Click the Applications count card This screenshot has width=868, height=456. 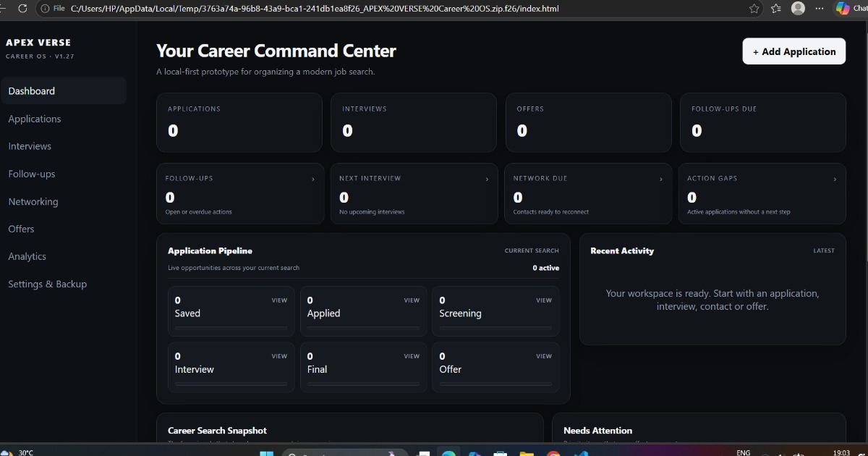coord(239,122)
